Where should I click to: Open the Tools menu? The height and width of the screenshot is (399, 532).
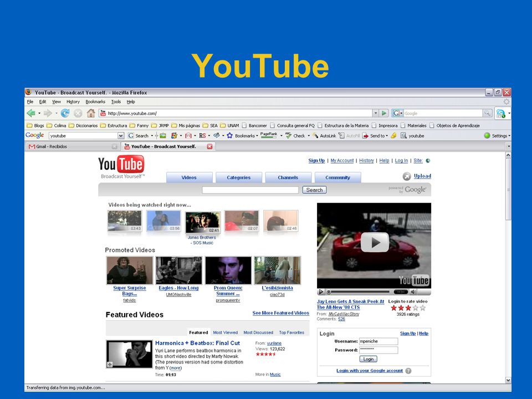pos(116,101)
